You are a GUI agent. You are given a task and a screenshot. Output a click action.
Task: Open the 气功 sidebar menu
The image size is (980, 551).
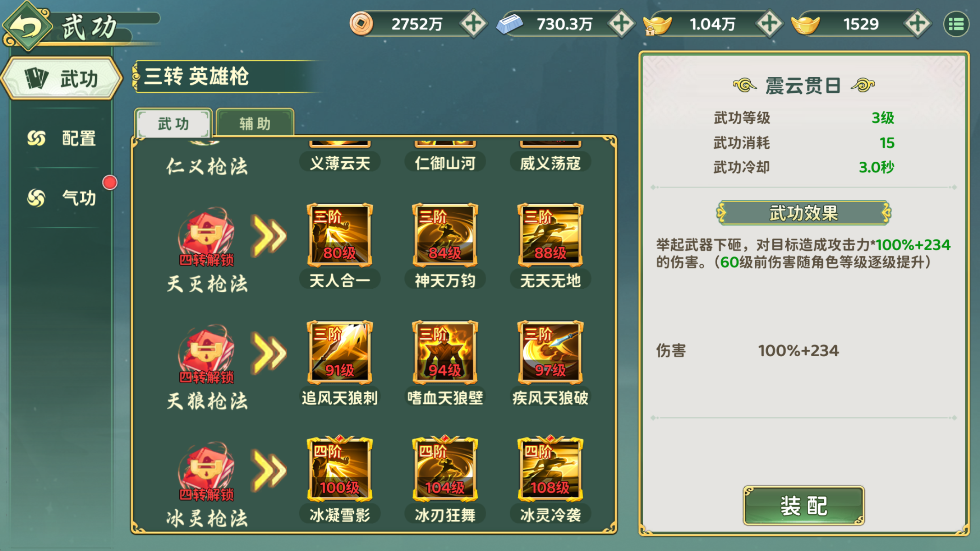click(x=62, y=198)
